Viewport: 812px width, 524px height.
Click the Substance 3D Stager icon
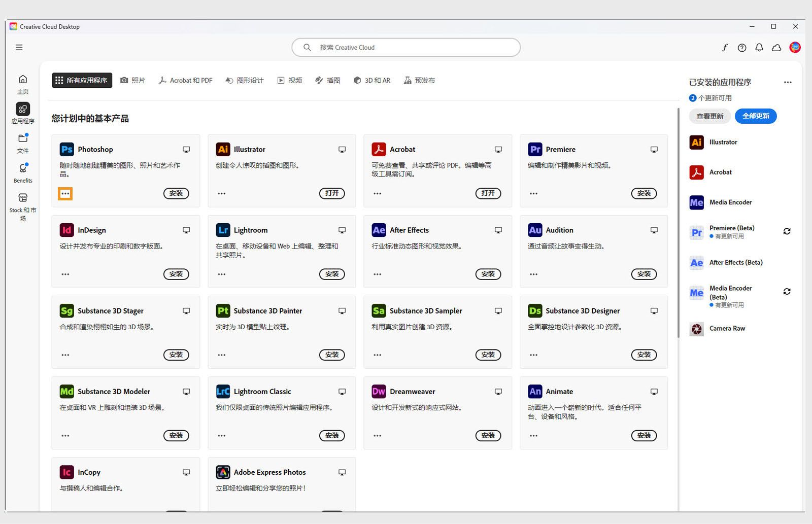tap(66, 310)
